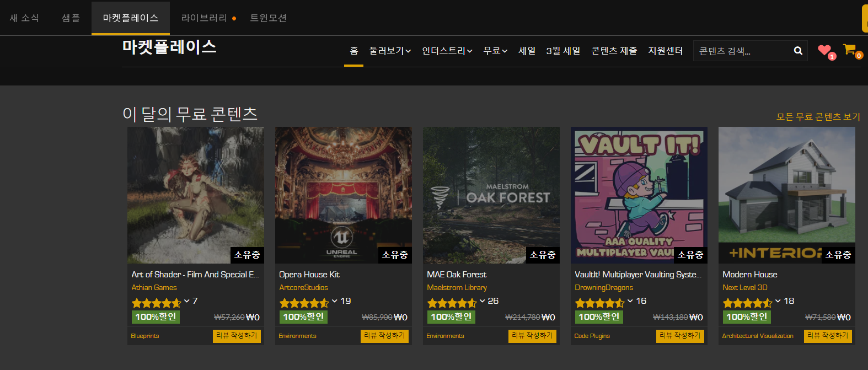
Task: Open the shopping cart icon
Action: click(850, 50)
